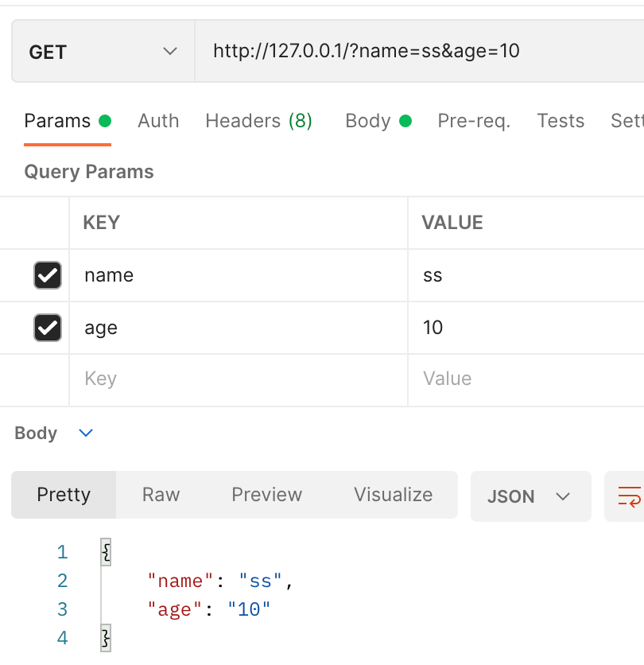This screenshot has width=644, height=665.
Task: Open the GET method dropdown
Action: coord(103,52)
